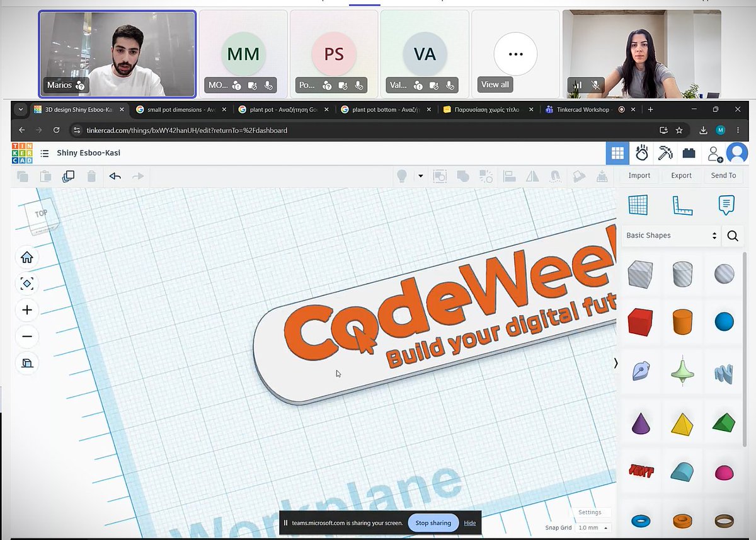Image resolution: width=756 pixels, height=540 pixels.
Task: Pick the orange cylinder shape
Action: [682, 322]
